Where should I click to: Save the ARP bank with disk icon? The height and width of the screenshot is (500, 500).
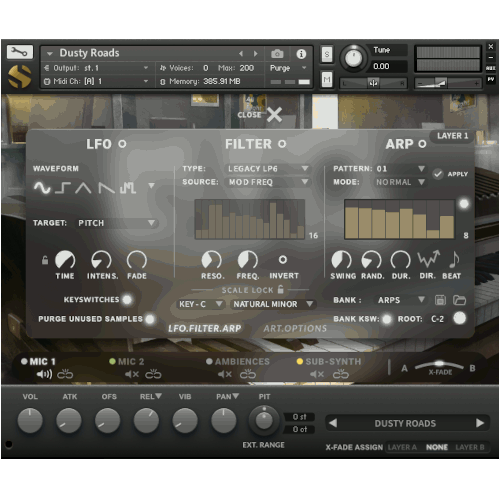(x=440, y=300)
